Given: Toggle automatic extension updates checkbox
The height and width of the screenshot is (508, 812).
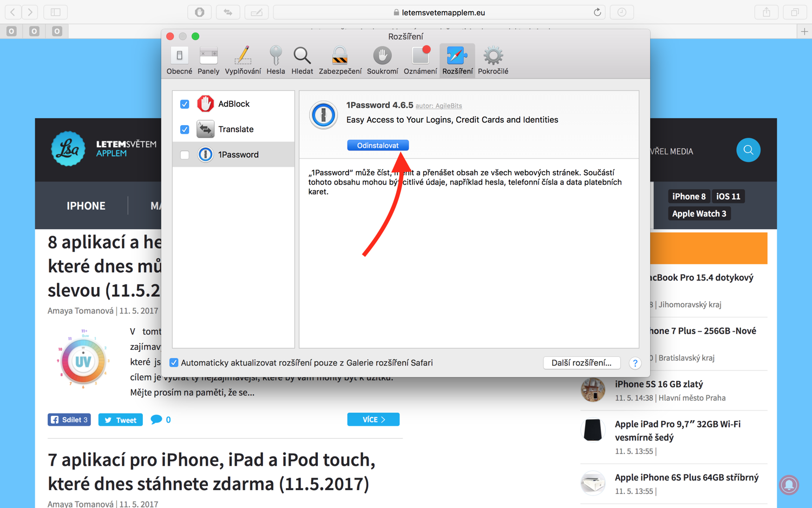Looking at the screenshot, I should [174, 362].
